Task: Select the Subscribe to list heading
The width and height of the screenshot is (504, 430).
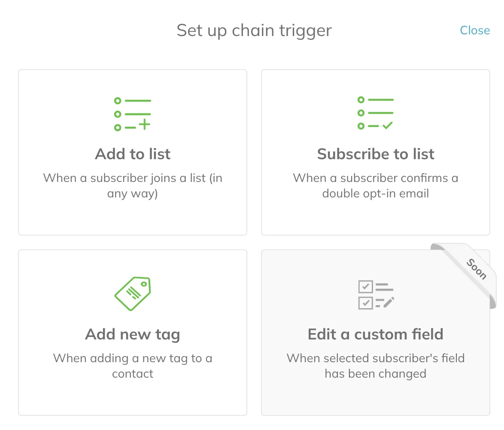Action: (376, 154)
